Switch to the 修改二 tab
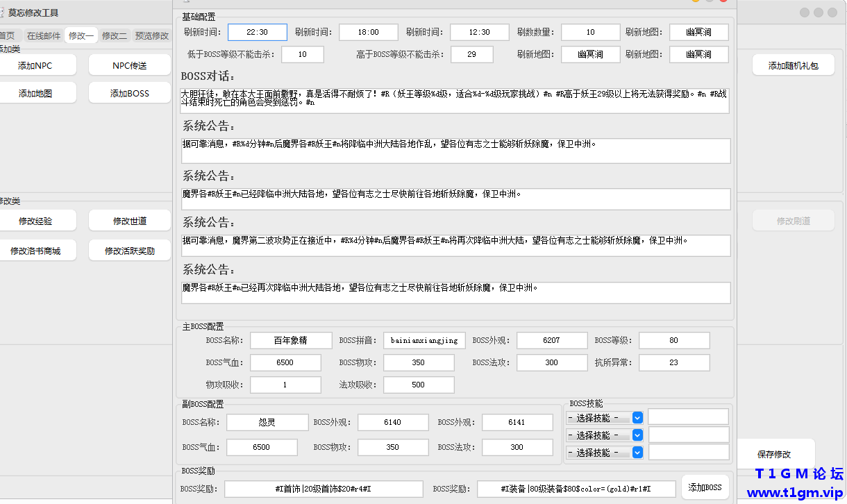The image size is (847, 504). (x=115, y=35)
